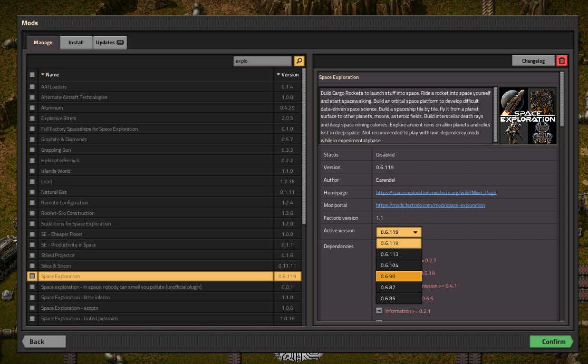Image resolution: width=588 pixels, height=364 pixels.
Task: Pick version 0.6.87 from list
Action: point(399,287)
